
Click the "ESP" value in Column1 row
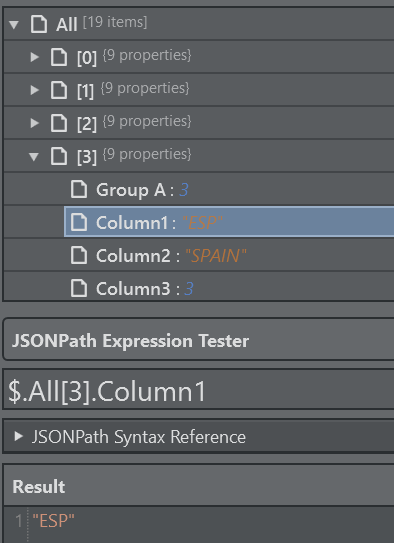[x=202, y=223]
